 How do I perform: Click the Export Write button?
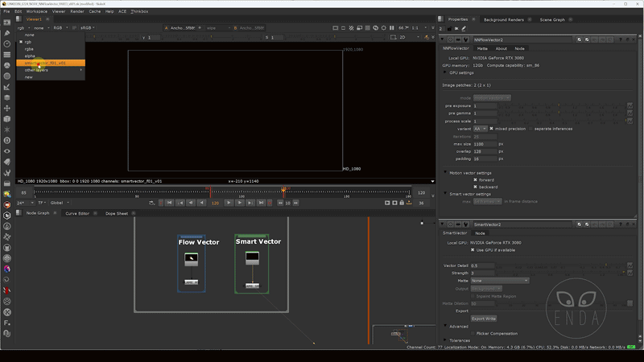point(484,319)
